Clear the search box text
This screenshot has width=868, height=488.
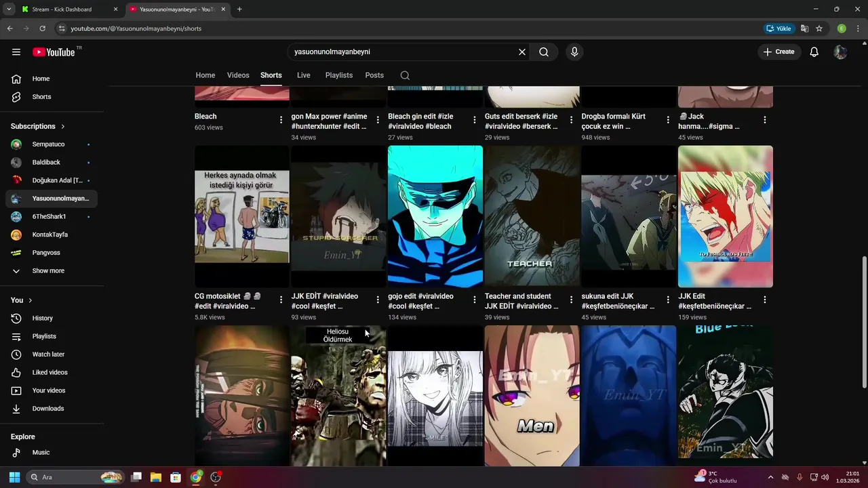coord(522,52)
